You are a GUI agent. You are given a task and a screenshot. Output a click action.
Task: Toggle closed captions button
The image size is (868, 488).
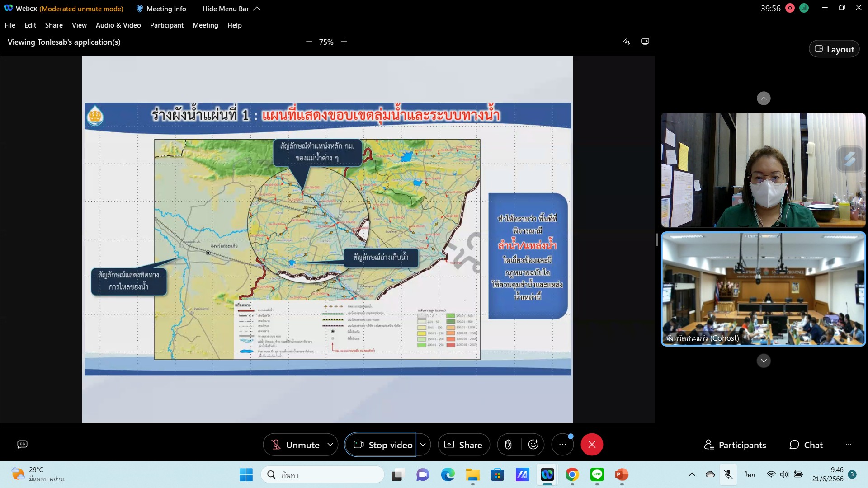point(22,445)
